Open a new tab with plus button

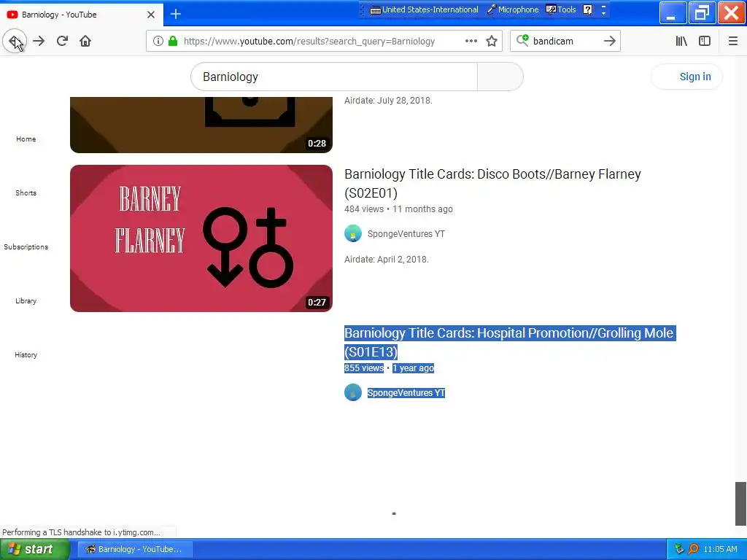coord(176,15)
